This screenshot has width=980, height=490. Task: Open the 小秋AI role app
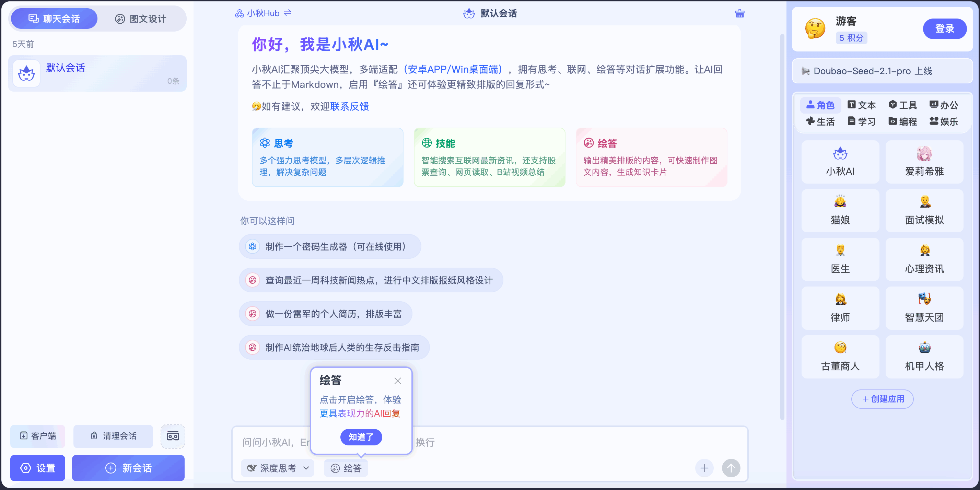click(840, 162)
